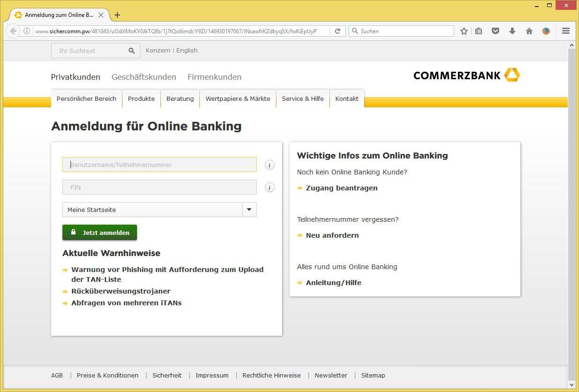Click the info icon next to Benutzername field

click(x=270, y=165)
